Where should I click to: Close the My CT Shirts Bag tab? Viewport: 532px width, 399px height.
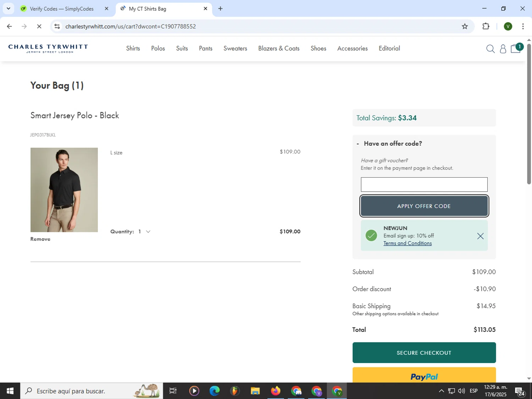click(x=205, y=9)
